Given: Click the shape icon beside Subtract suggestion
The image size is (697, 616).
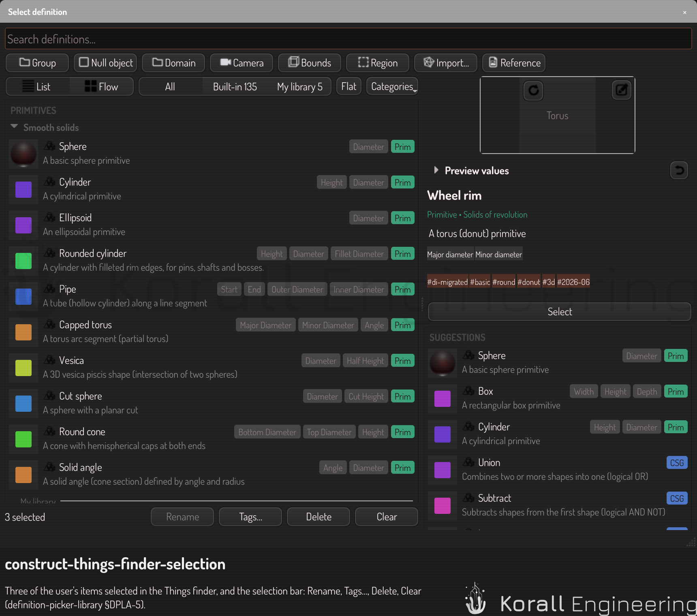Looking at the screenshot, I should click(469, 498).
